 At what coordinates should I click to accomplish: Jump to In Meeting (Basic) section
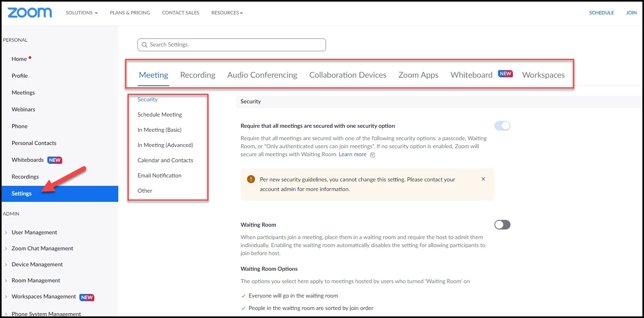click(x=159, y=130)
